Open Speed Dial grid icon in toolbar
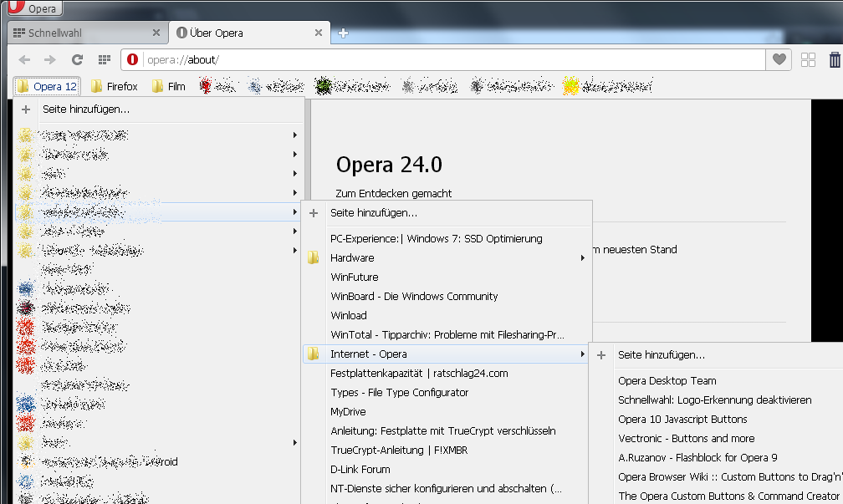This screenshot has height=504, width=843. [x=105, y=59]
